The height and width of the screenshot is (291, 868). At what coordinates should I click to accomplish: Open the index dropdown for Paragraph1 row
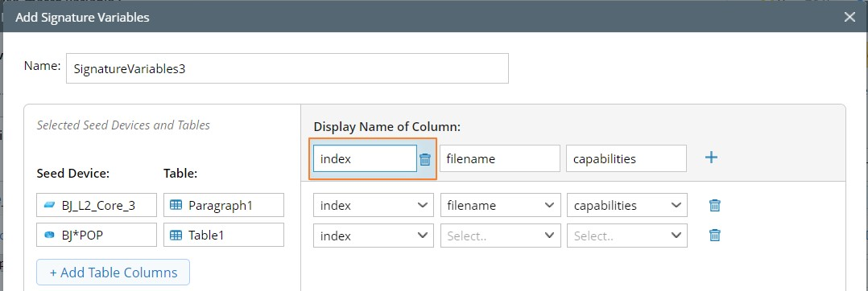pyautogui.click(x=373, y=206)
